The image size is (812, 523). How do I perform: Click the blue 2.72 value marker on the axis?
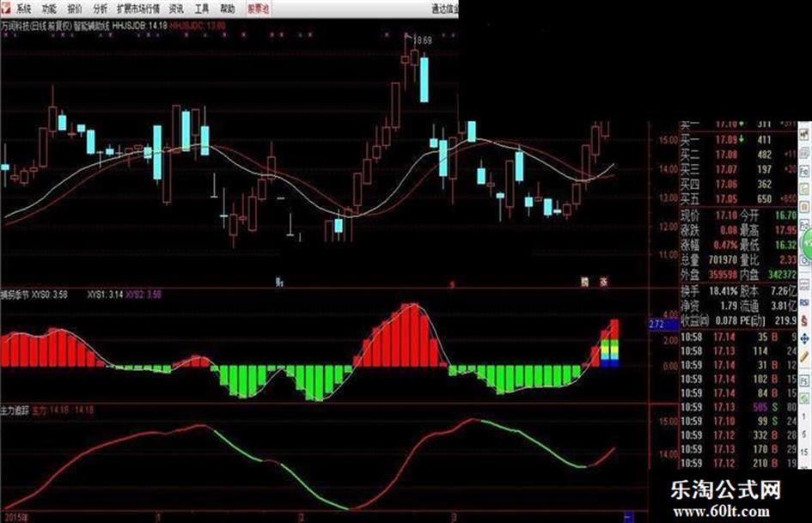662,325
